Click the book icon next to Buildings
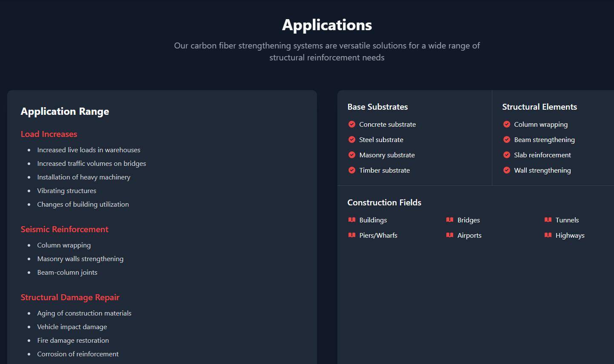This screenshot has width=614, height=364. 351,220
